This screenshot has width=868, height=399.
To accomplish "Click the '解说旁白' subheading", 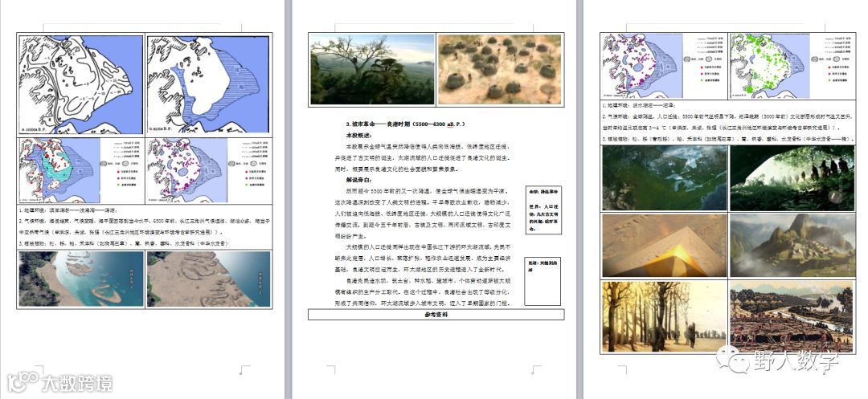I will [358, 180].
